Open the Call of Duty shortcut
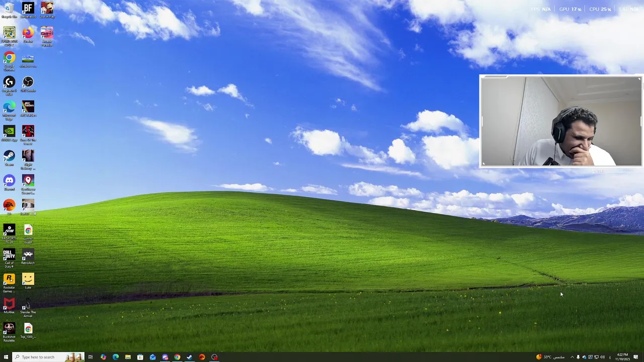 point(9,258)
